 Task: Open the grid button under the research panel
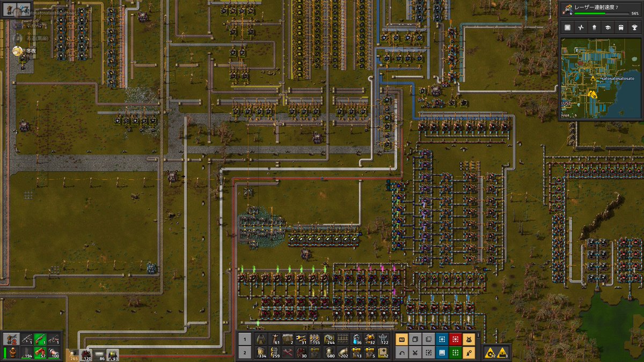(568, 27)
